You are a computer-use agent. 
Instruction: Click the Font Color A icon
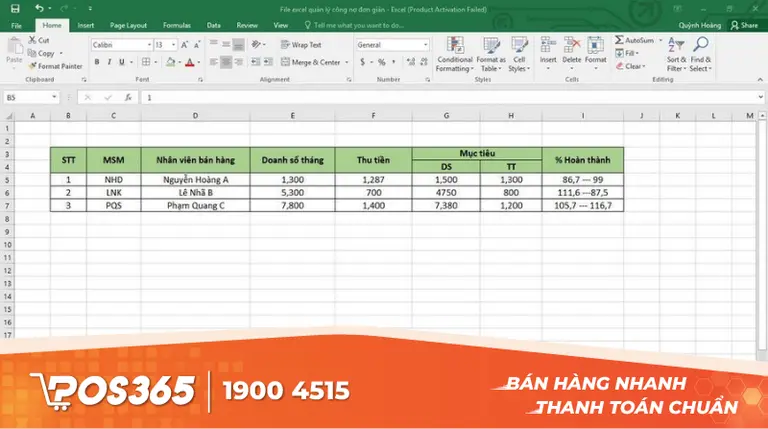(190, 62)
